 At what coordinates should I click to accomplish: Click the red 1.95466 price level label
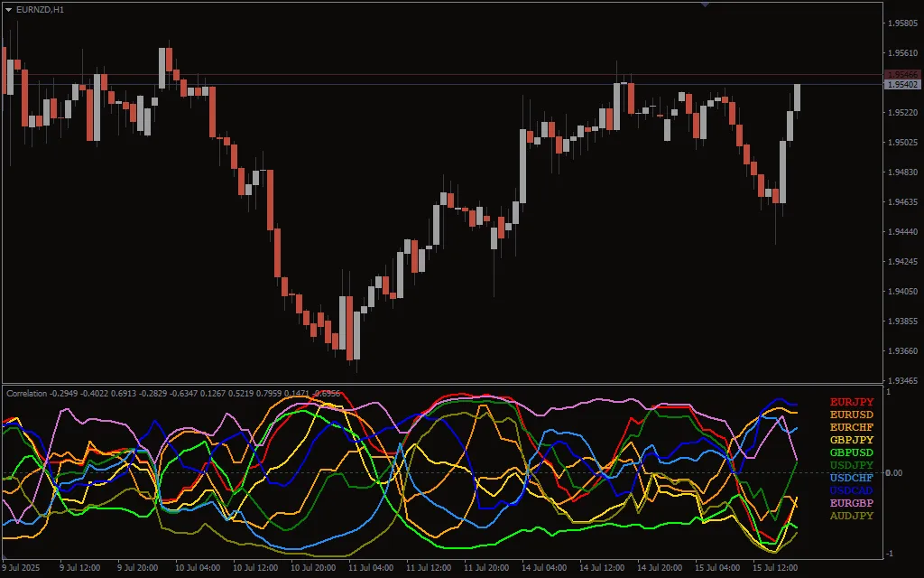[x=902, y=74]
